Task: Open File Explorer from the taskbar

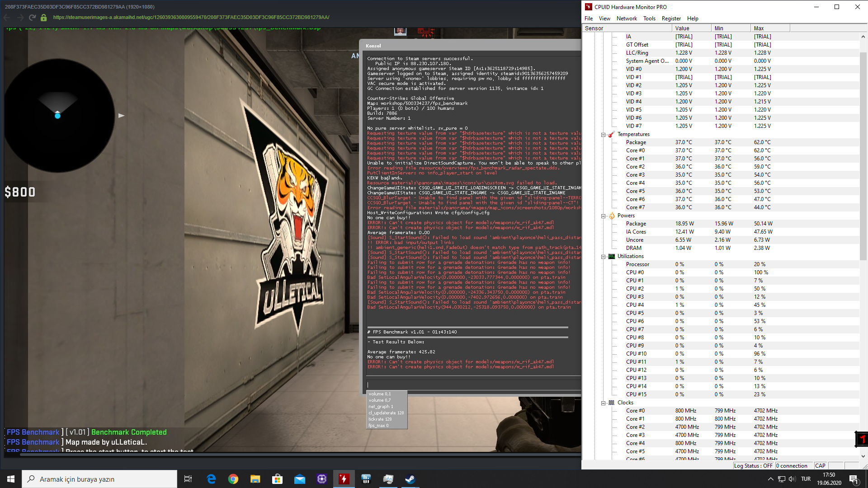Action: click(255, 479)
